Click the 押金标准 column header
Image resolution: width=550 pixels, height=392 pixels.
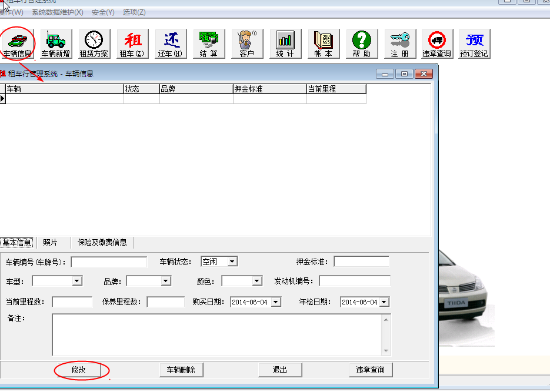point(270,89)
